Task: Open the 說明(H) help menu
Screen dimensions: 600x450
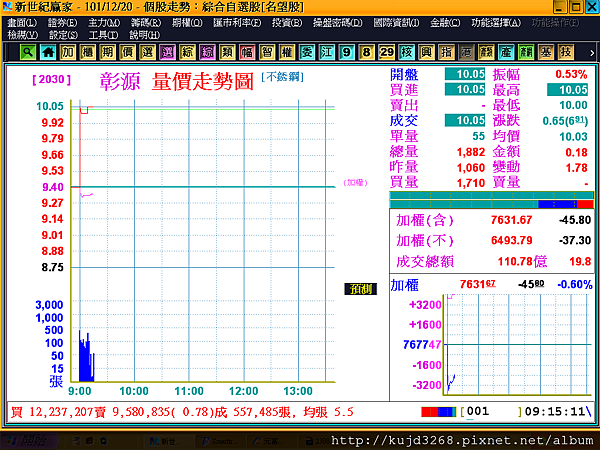Action: (x=144, y=35)
